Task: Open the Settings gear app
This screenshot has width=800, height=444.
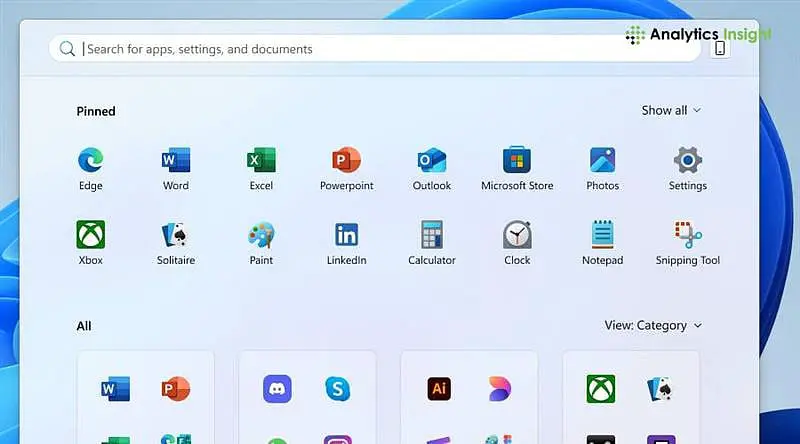Action: click(688, 160)
